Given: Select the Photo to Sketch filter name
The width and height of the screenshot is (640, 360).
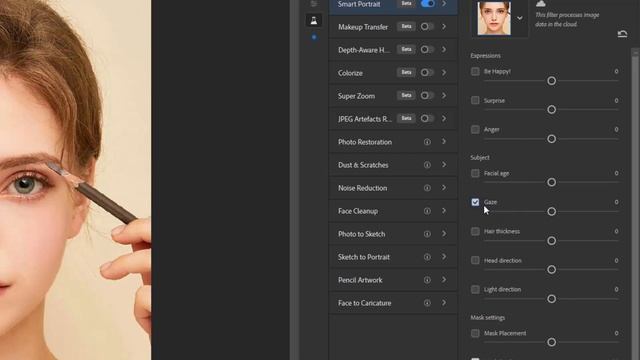Looking at the screenshot, I should click(x=362, y=234).
